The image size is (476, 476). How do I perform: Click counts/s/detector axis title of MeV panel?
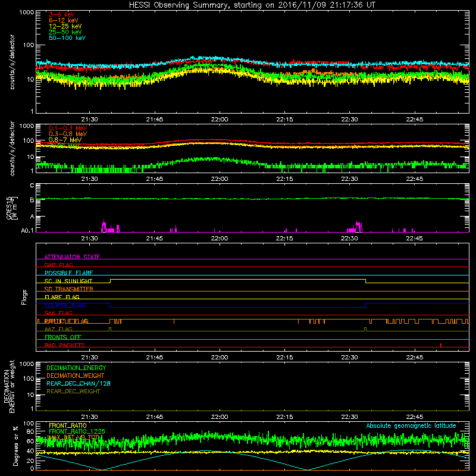(x=12, y=148)
